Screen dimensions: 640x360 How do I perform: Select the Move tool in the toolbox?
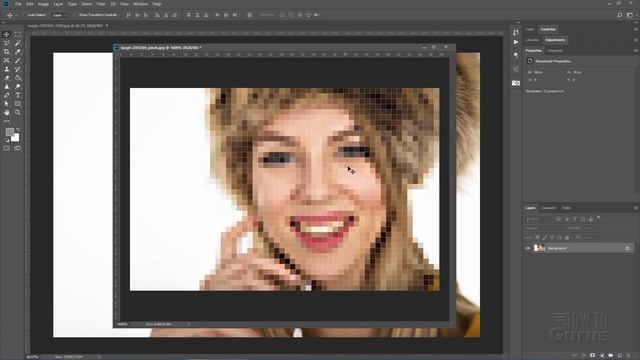[x=7, y=35]
